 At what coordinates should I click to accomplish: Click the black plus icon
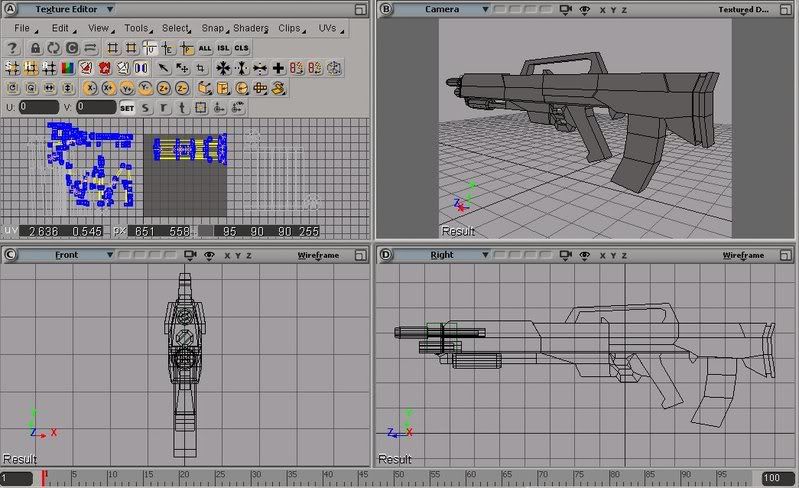pyautogui.click(x=278, y=68)
